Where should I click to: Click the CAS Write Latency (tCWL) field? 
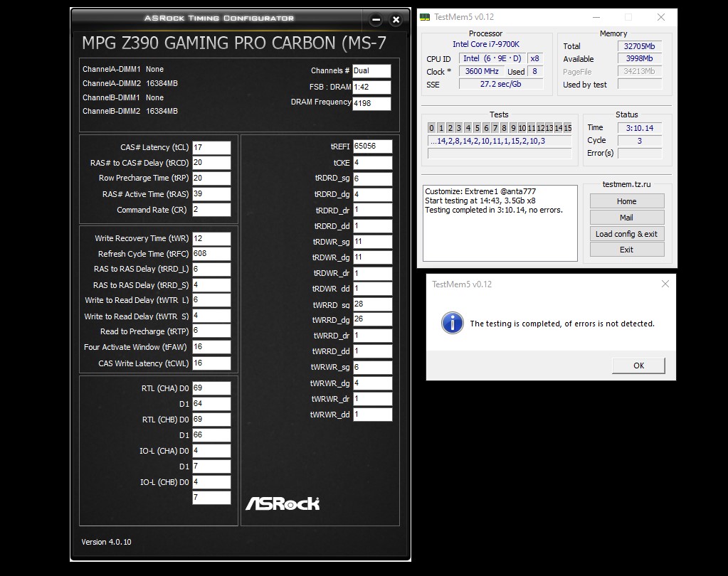212,363
